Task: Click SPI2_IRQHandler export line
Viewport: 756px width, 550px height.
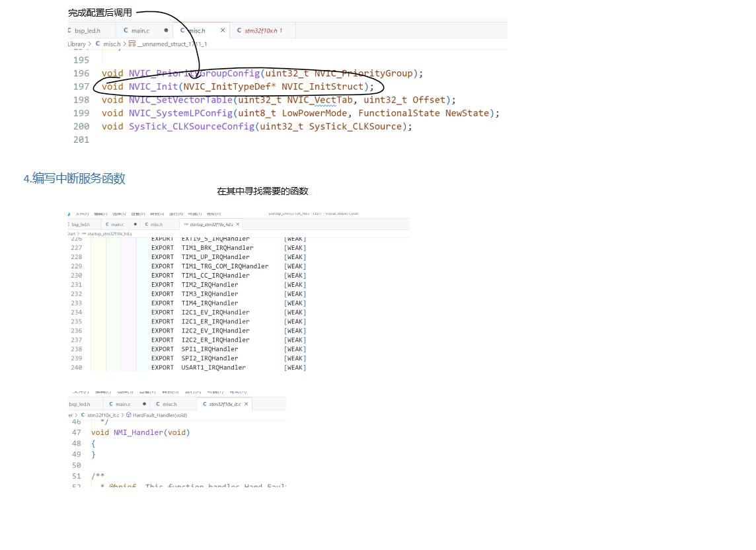Action: (229, 358)
